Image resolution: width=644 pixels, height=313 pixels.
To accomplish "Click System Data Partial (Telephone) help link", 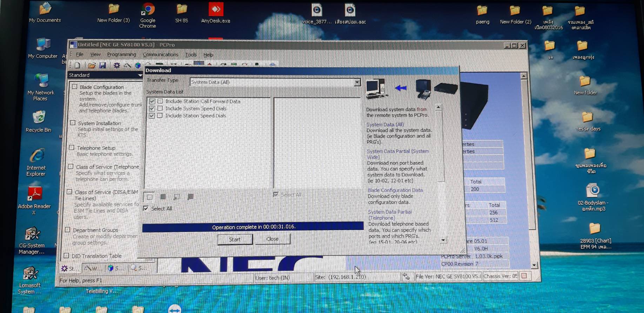I will 390,215.
